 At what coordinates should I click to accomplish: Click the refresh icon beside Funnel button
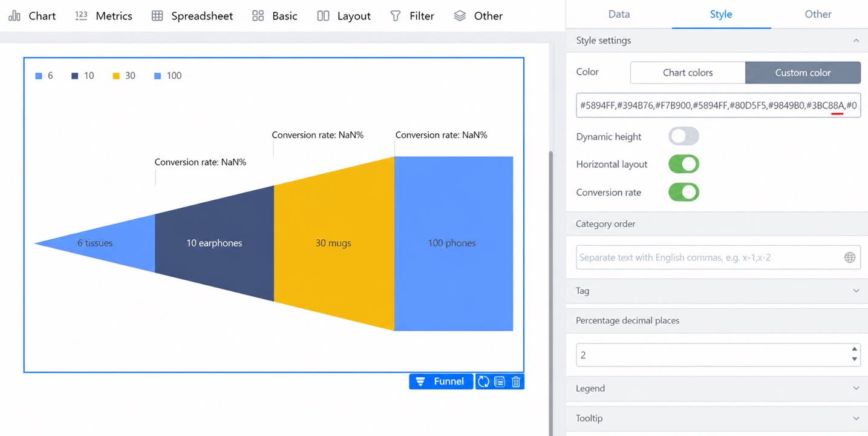(x=483, y=381)
